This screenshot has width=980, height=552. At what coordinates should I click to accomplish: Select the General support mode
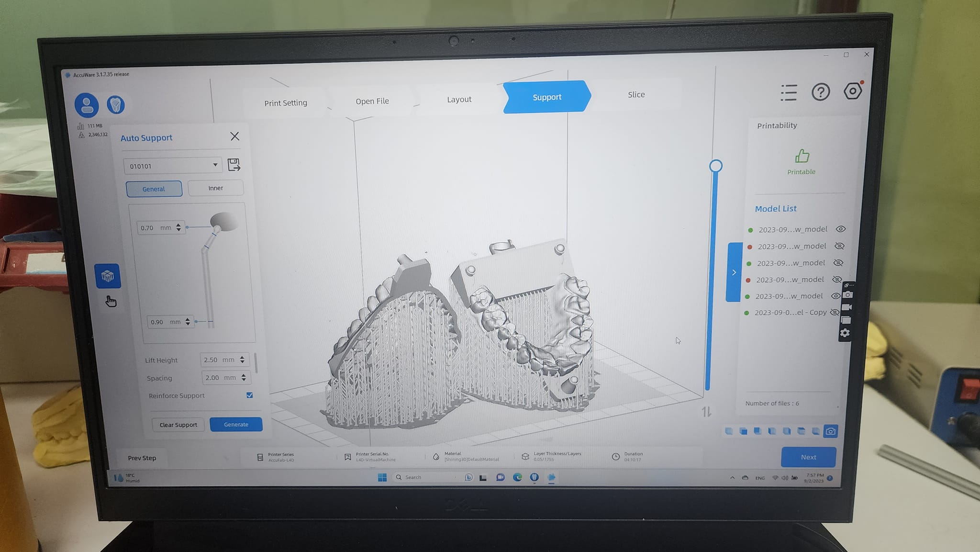pos(154,189)
